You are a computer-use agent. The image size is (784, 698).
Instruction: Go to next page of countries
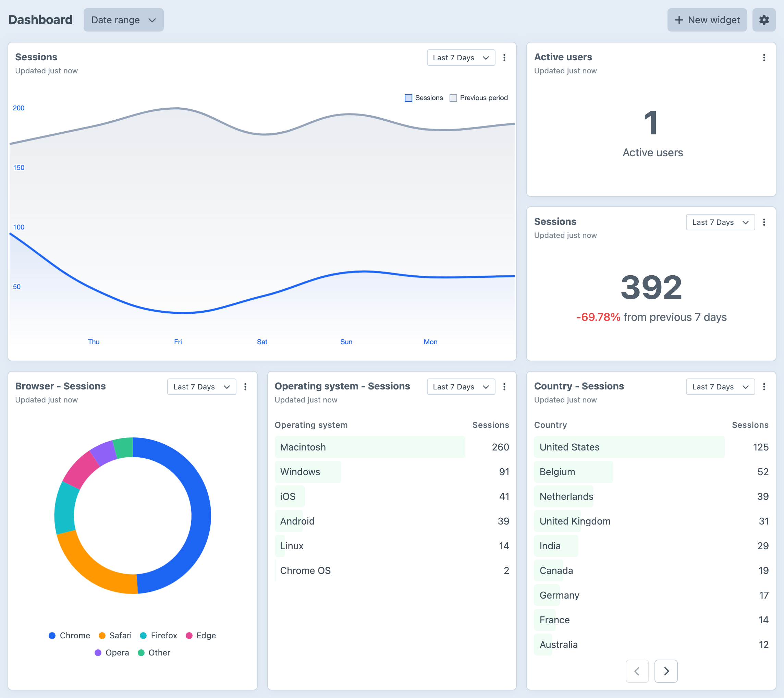[666, 671]
